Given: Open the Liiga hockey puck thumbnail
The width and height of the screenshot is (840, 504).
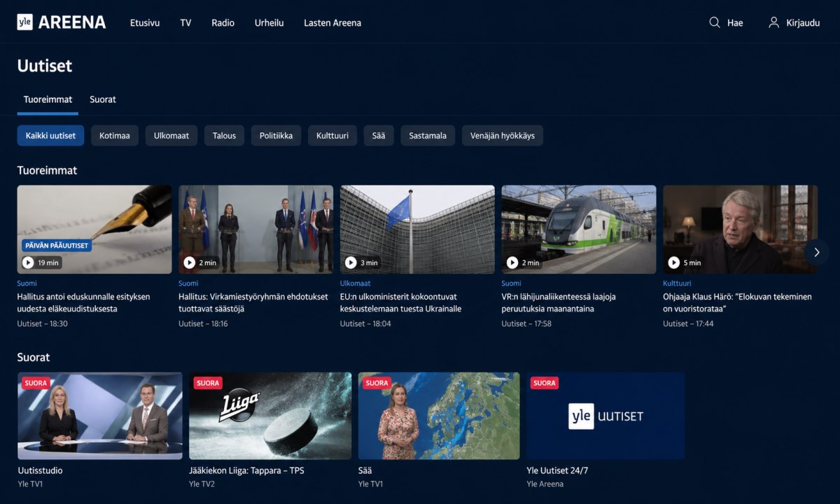Looking at the screenshot, I should pyautogui.click(x=270, y=416).
